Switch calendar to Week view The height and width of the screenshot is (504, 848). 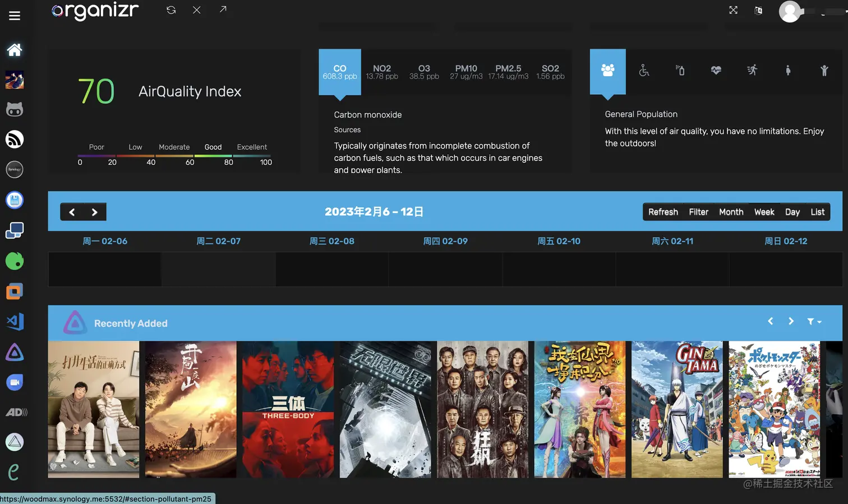[x=764, y=212]
